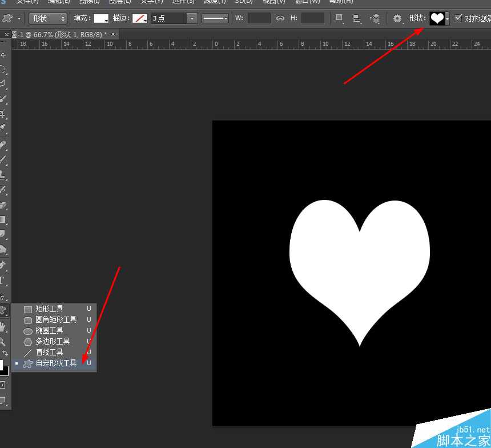Choose 椭圆工具 from the flyout menu
491x448 pixels.
click(x=49, y=330)
